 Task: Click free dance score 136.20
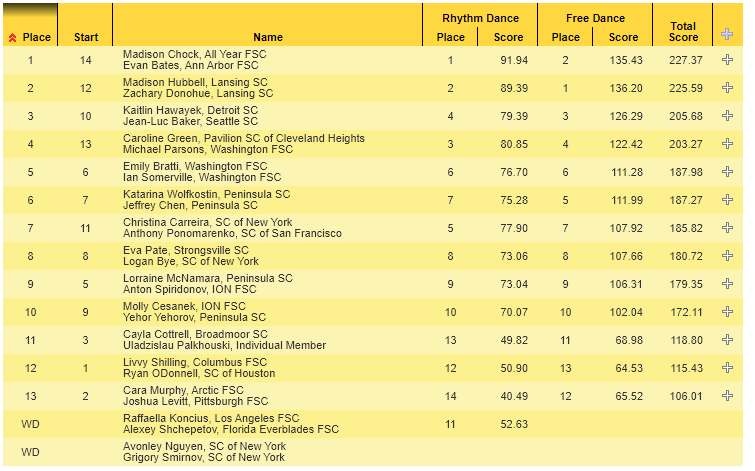tap(625, 88)
